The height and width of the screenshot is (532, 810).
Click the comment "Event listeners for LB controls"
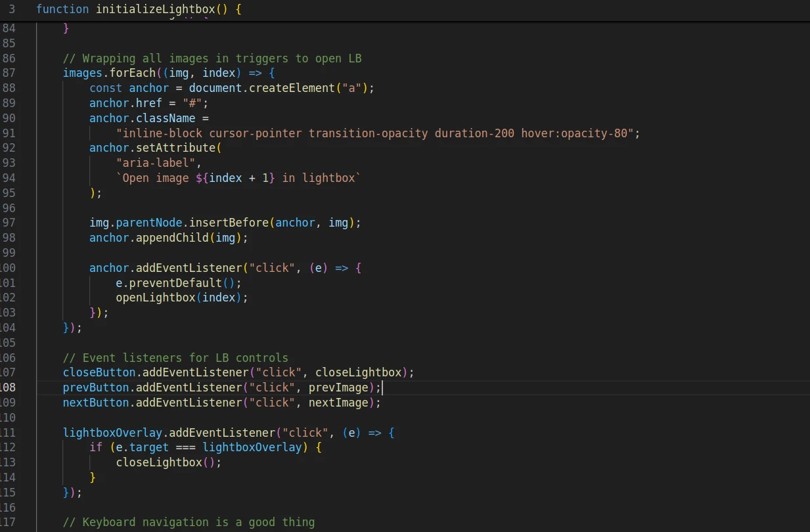185,358
